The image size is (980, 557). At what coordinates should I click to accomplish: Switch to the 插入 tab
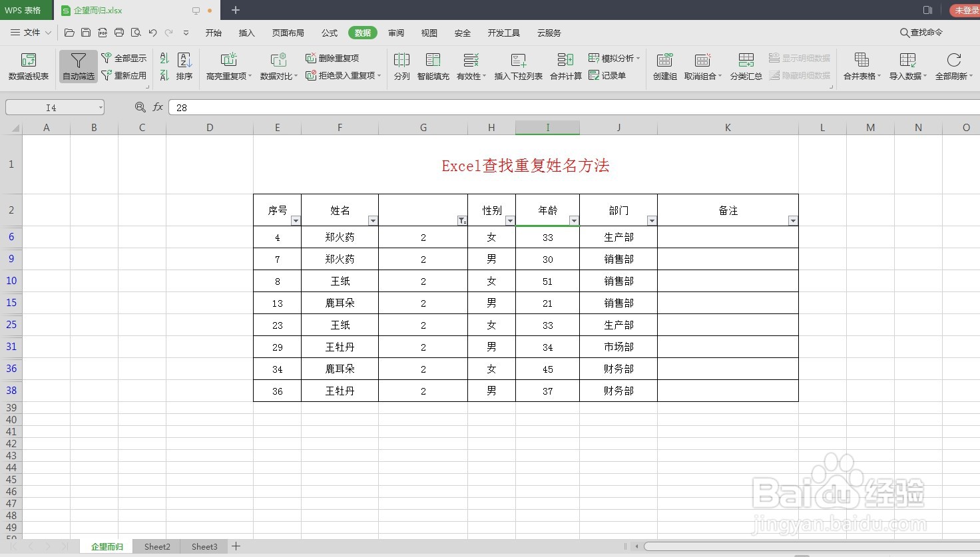(247, 33)
